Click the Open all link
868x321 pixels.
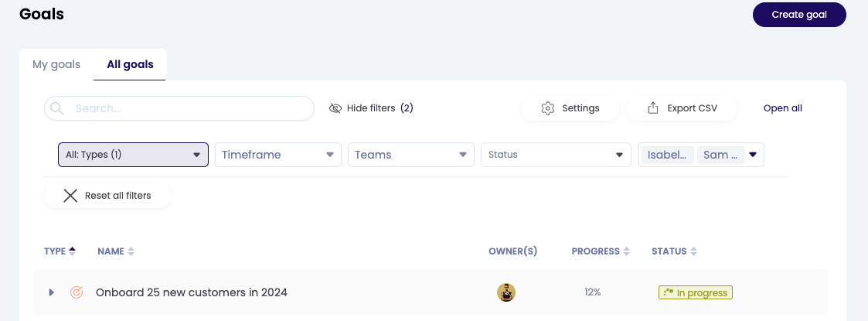(782, 108)
